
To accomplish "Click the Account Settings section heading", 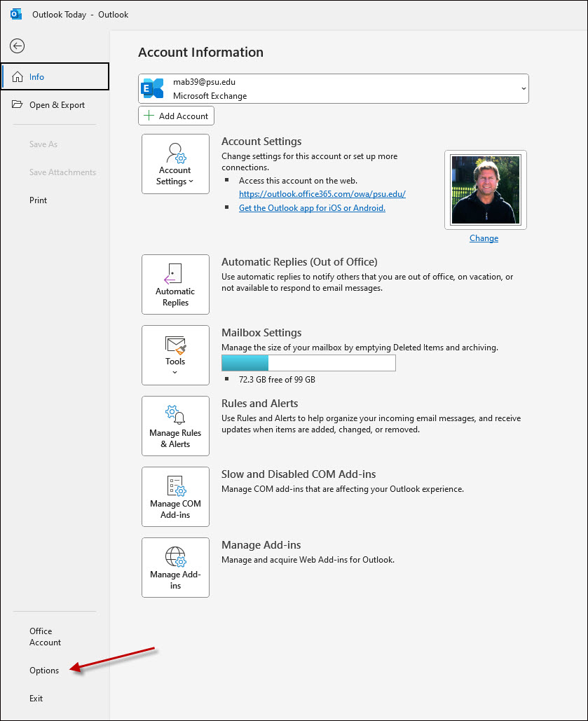I will pos(261,141).
